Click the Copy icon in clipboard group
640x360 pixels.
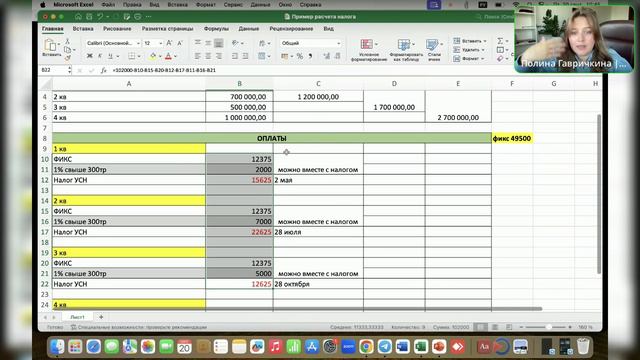pos(67,49)
